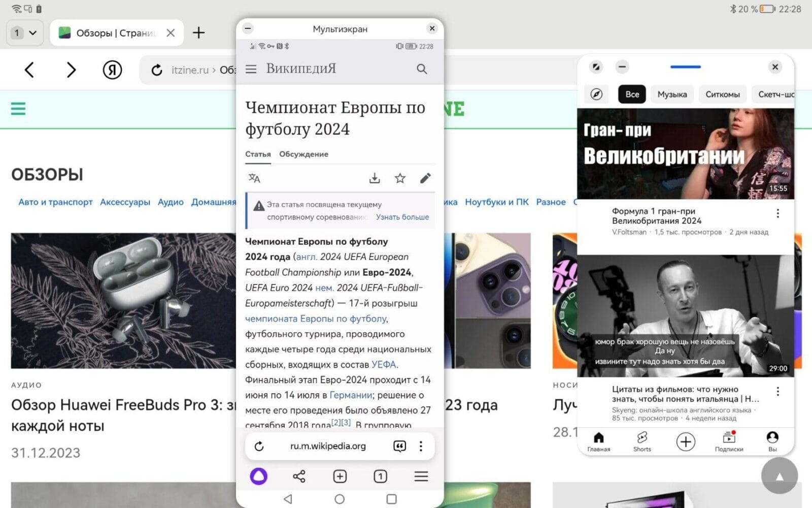This screenshot has width=812, height=508.
Task: Open the Аудио category link
Action: tap(171, 202)
